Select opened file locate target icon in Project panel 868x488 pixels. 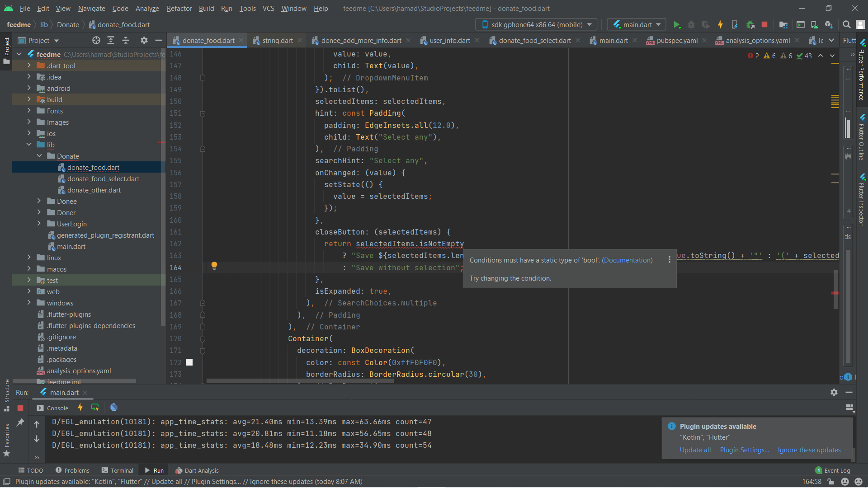click(x=96, y=41)
